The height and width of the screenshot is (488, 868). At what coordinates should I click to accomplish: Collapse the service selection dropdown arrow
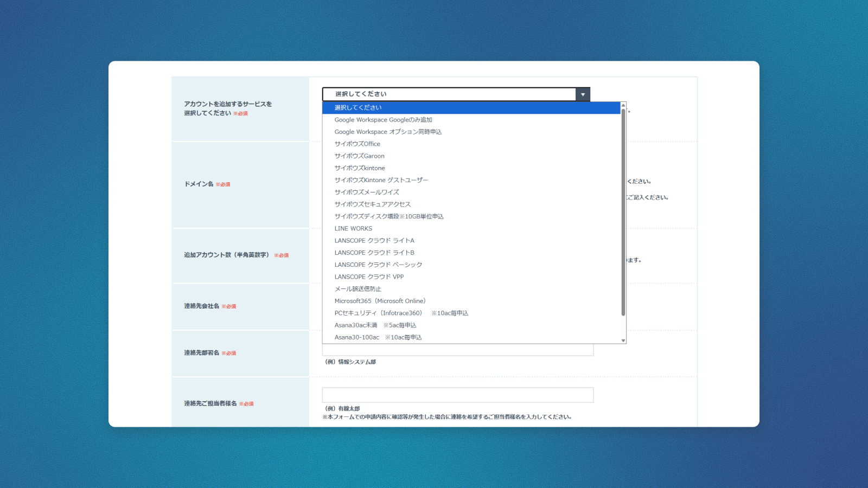pyautogui.click(x=583, y=94)
